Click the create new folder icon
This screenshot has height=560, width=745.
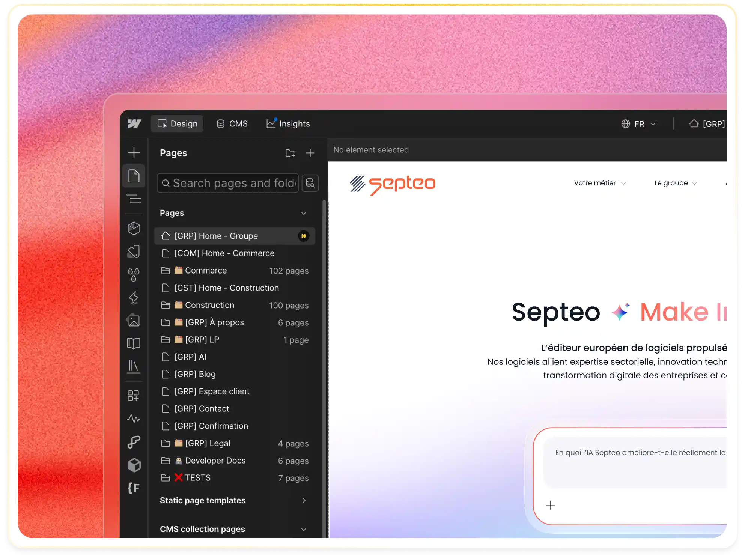290,153
